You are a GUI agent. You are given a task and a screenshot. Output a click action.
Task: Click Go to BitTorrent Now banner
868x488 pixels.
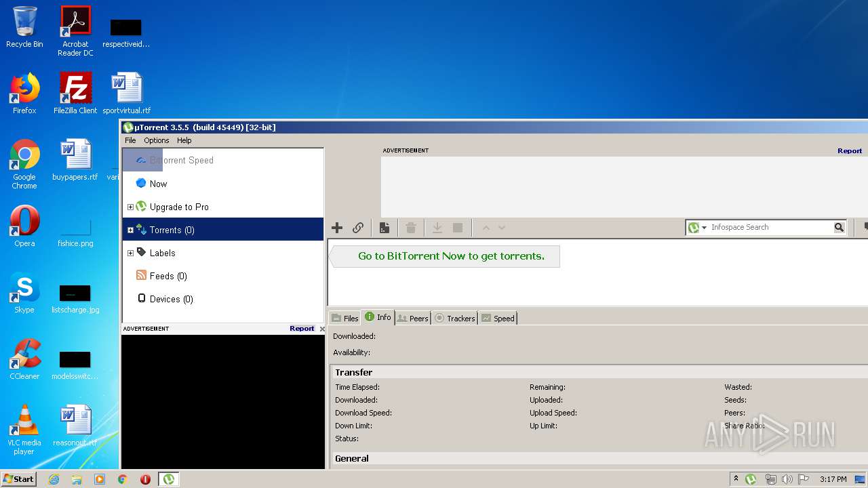coord(444,256)
